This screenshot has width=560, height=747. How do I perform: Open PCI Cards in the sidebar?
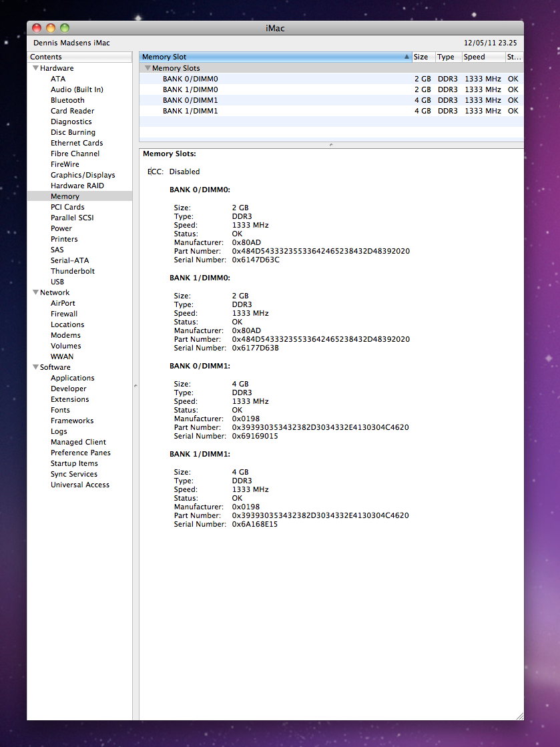[67, 207]
